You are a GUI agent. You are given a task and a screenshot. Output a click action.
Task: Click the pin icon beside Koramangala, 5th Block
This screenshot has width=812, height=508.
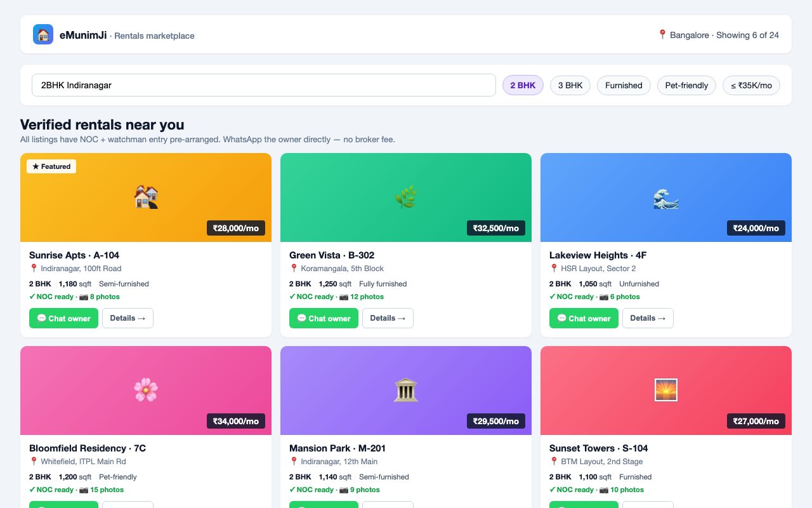(x=294, y=269)
